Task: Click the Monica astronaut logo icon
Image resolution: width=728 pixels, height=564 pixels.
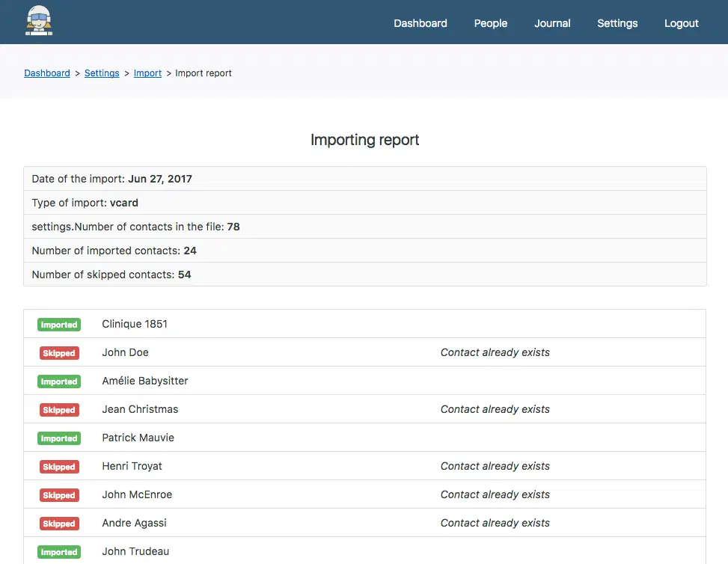Action: 39,21
